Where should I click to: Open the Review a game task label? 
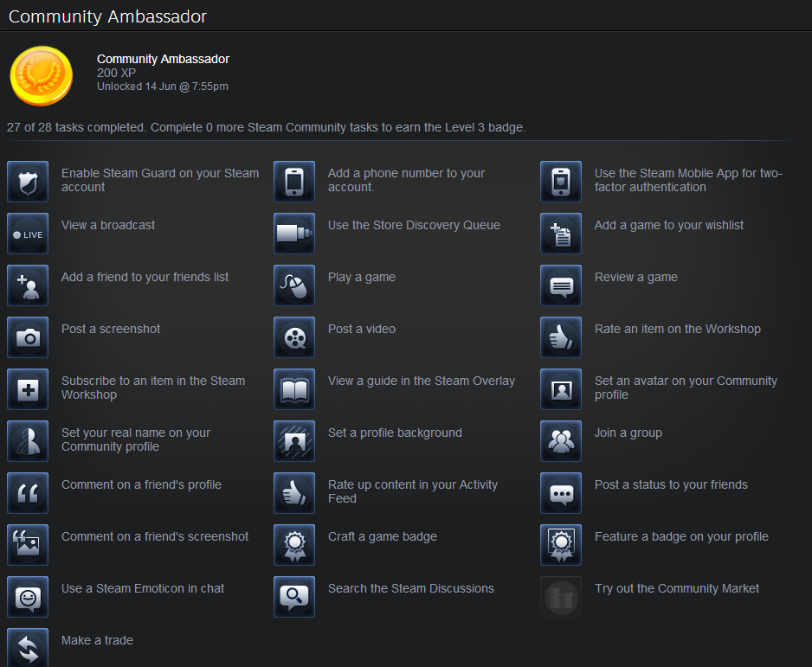636,278
